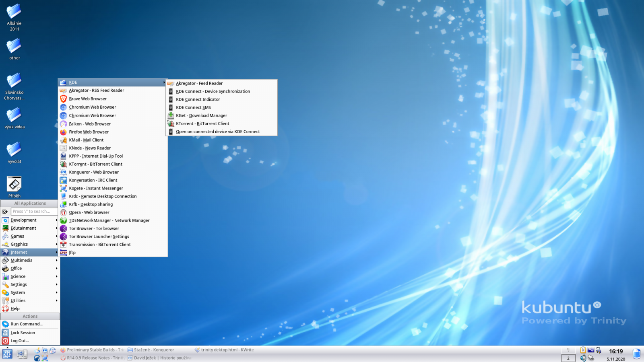Launch Tor Browser
Screen dimensions: 644x362
pyautogui.click(x=93, y=228)
